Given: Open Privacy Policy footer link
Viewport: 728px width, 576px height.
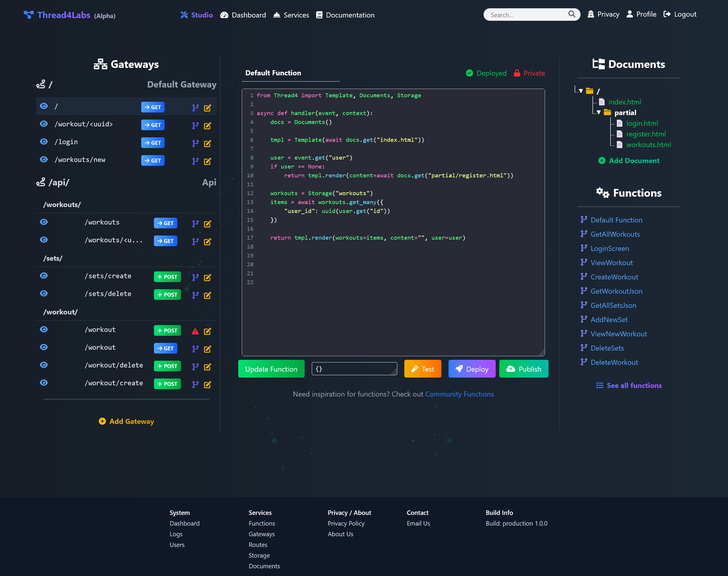Looking at the screenshot, I should [346, 524].
